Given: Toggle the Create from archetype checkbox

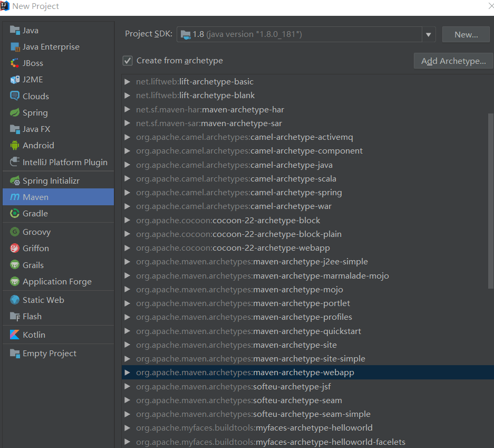Looking at the screenshot, I should click(x=127, y=60).
